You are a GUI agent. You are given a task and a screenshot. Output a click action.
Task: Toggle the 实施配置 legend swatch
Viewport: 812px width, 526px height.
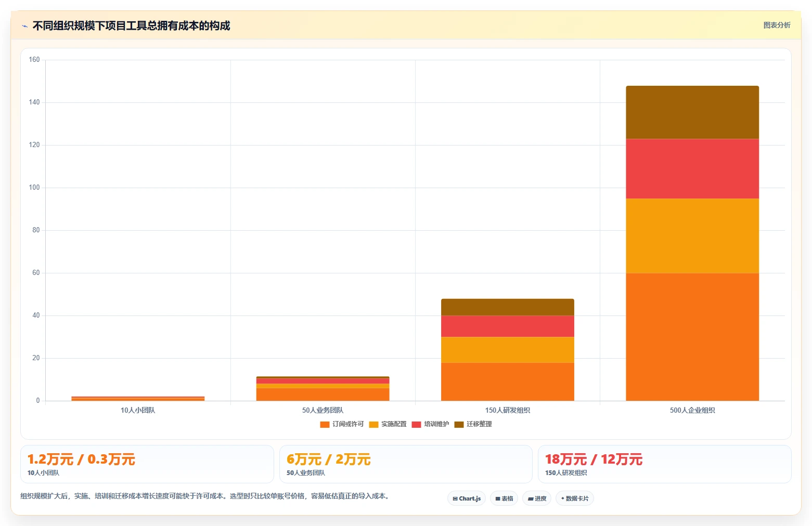[373, 425]
